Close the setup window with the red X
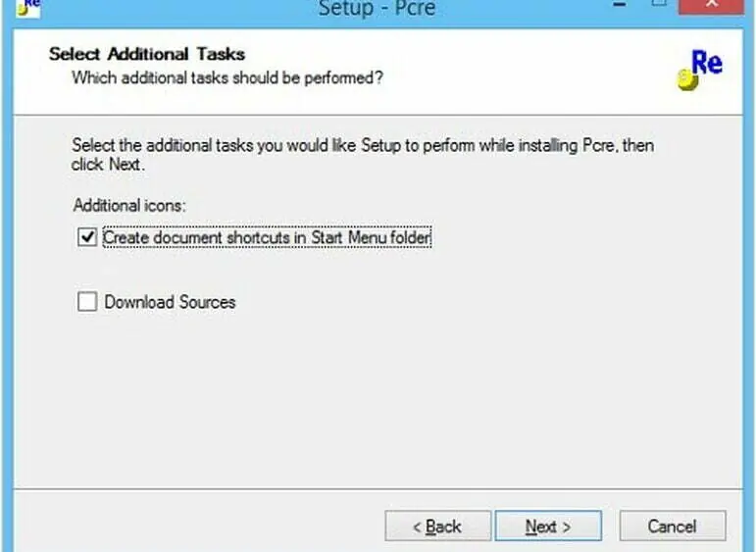This screenshot has width=756, height=552. click(712, 4)
